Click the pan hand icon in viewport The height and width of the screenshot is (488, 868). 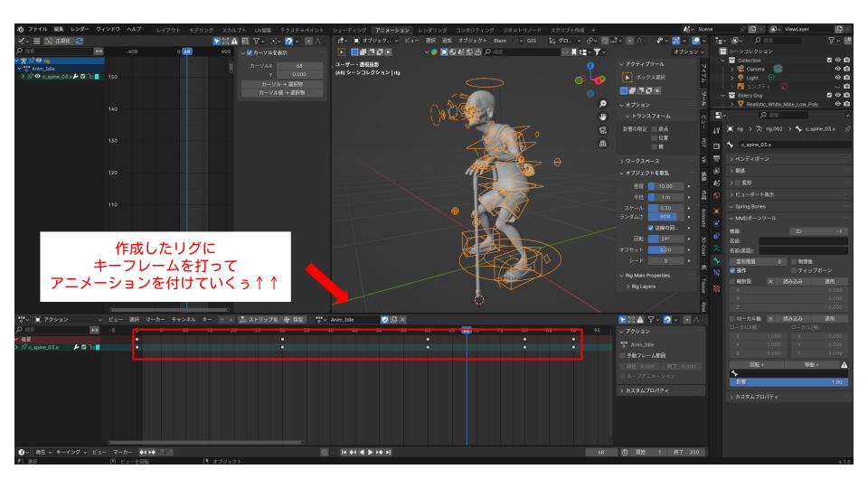[x=603, y=117]
